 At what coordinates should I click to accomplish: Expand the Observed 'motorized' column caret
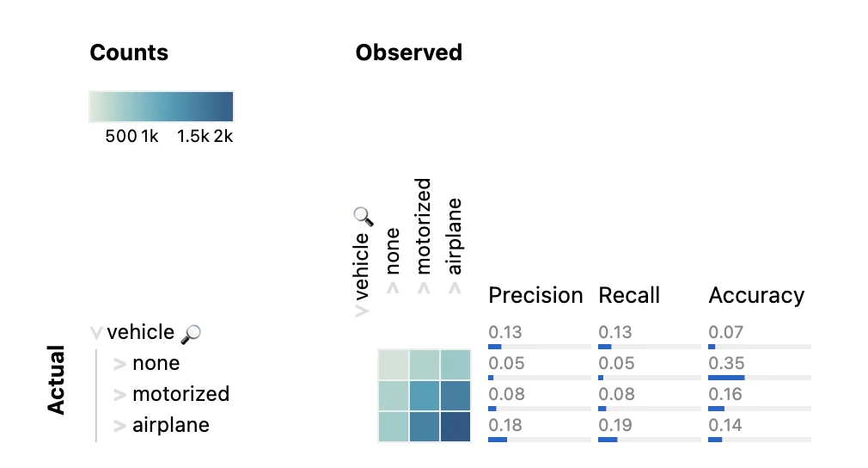click(424, 288)
